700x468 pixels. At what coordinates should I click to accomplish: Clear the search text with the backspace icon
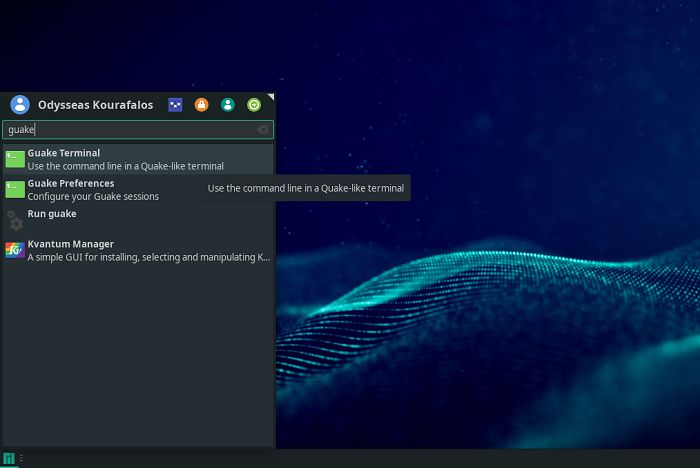[x=262, y=130]
